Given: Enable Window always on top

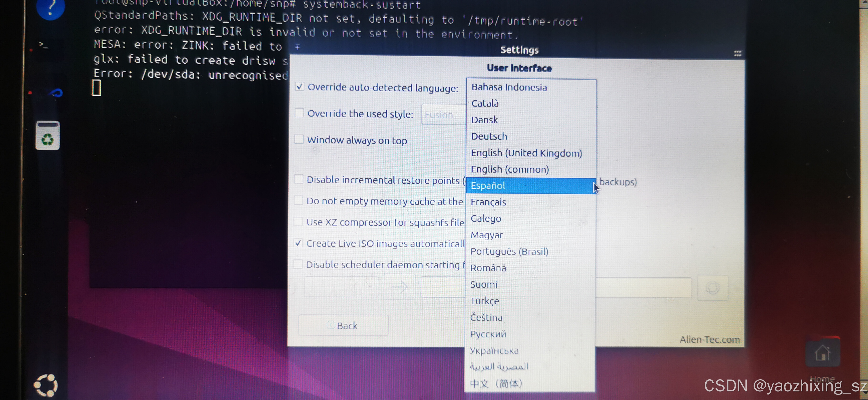Looking at the screenshot, I should 299,139.
